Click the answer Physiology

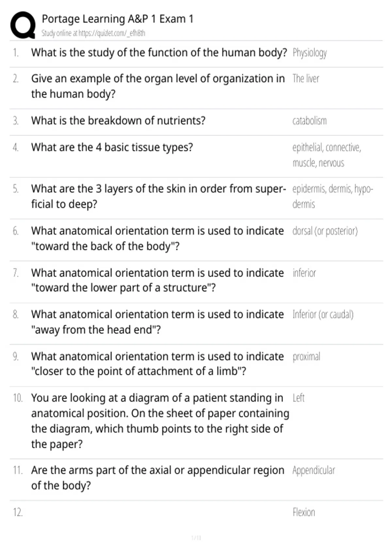[x=310, y=53]
